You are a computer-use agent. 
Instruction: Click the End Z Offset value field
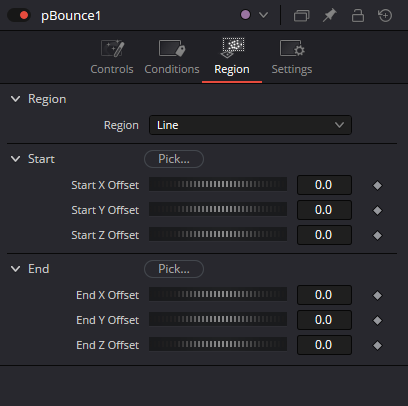(x=324, y=345)
